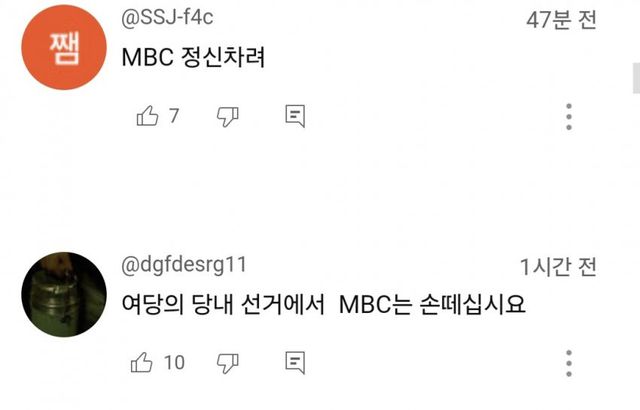This screenshot has width=640, height=410.
Task: Click the dark photo avatar of @dgfdesrg11
Action: 64,295
